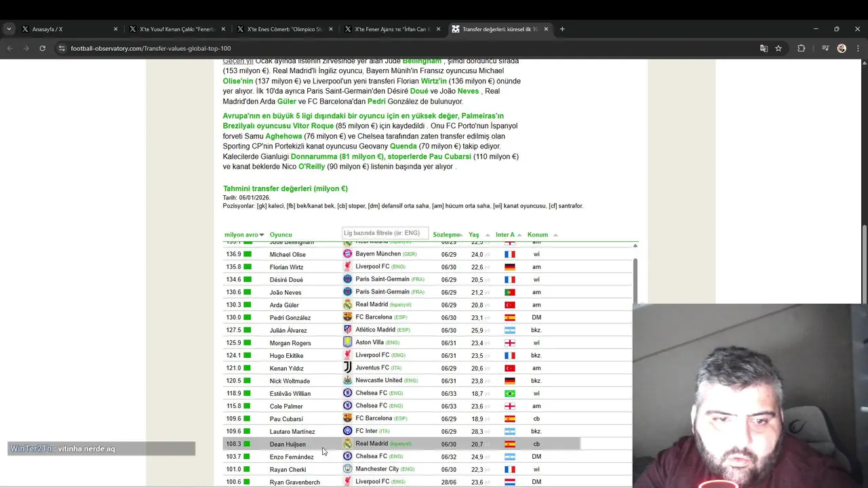Click Turkish flag in Arda Güler row

(510, 305)
